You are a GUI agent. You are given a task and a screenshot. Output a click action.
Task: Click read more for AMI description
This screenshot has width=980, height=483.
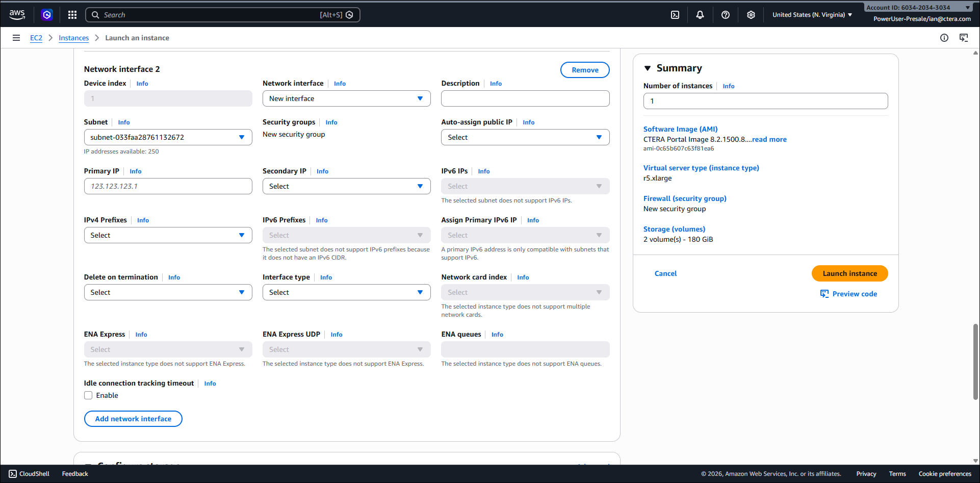point(769,139)
